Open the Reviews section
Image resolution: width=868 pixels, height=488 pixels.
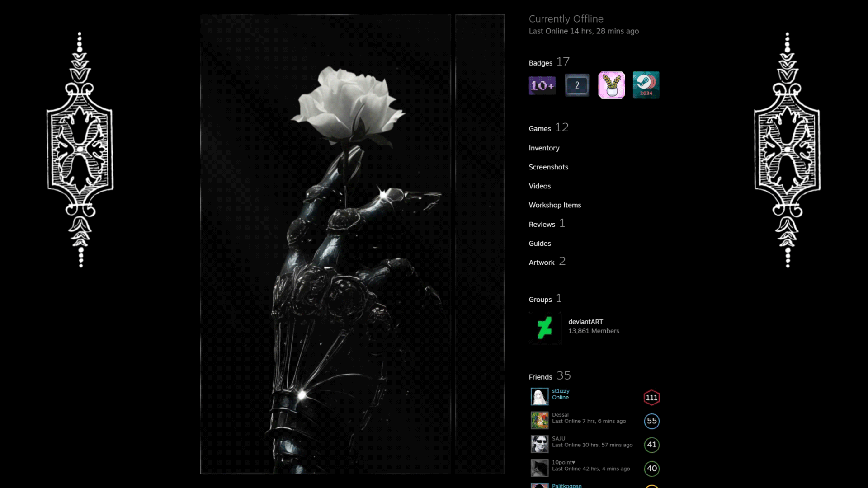542,225
